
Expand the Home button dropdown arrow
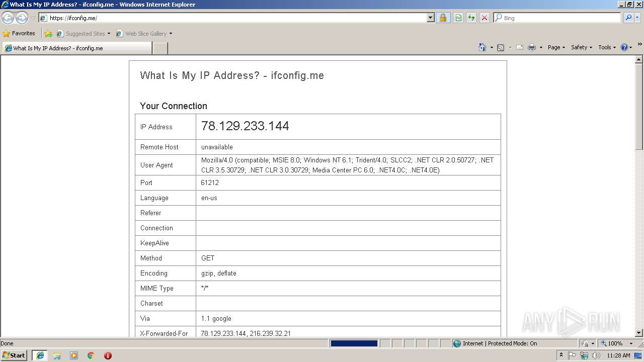tap(492, 47)
